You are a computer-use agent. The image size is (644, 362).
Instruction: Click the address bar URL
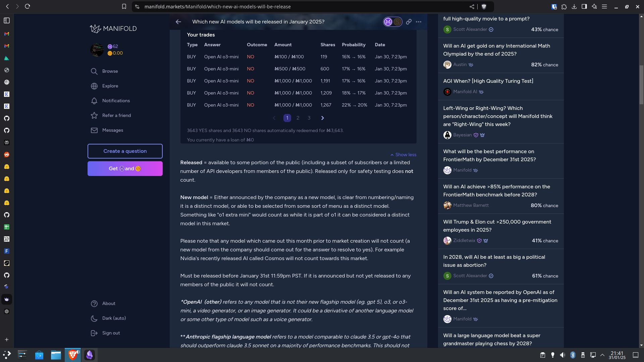pos(217,7)
